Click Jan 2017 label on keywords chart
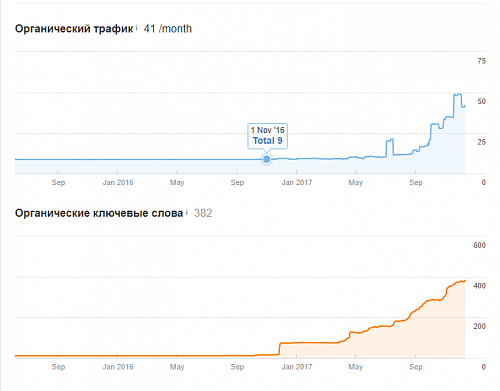 297,367
